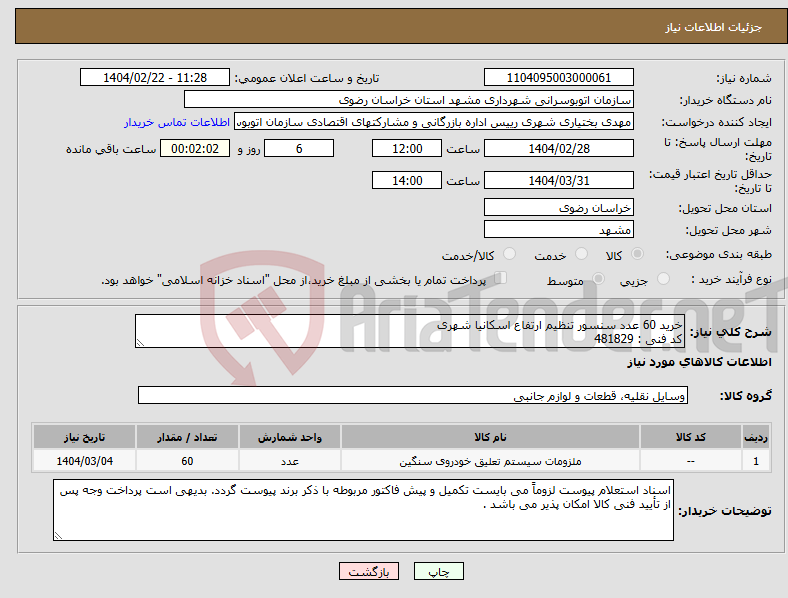Click the چاپ (print) button
Viewport: 788px width, 598px height.
[438, 571]
